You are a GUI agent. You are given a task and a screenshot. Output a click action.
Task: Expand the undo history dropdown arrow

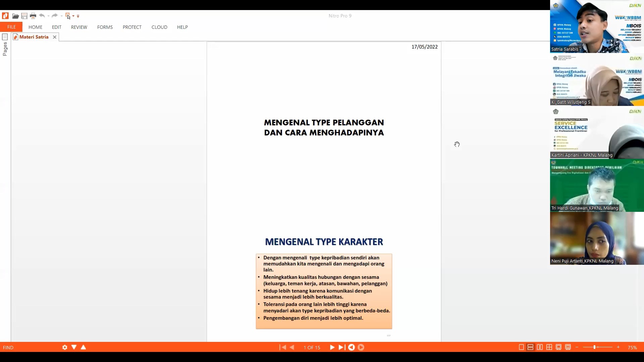48,16
